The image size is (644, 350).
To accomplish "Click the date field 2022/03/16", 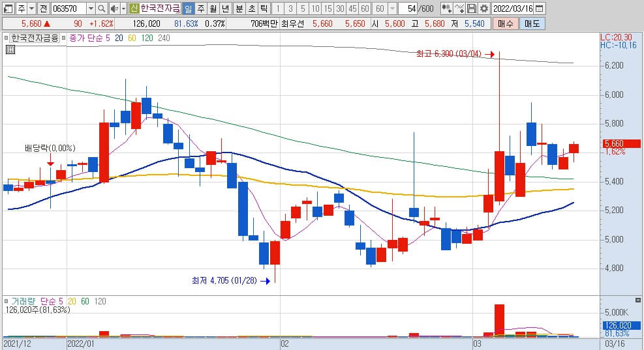I will click(513, 8).
